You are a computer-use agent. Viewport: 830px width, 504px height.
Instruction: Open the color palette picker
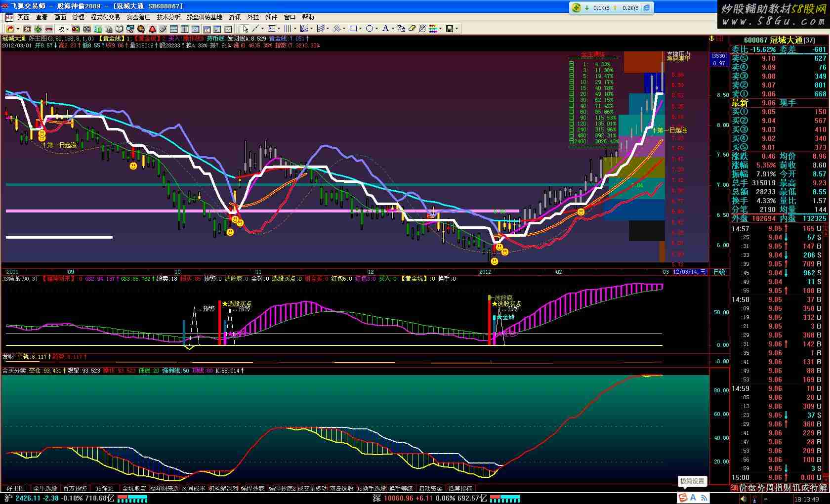[x=433, y=29]
